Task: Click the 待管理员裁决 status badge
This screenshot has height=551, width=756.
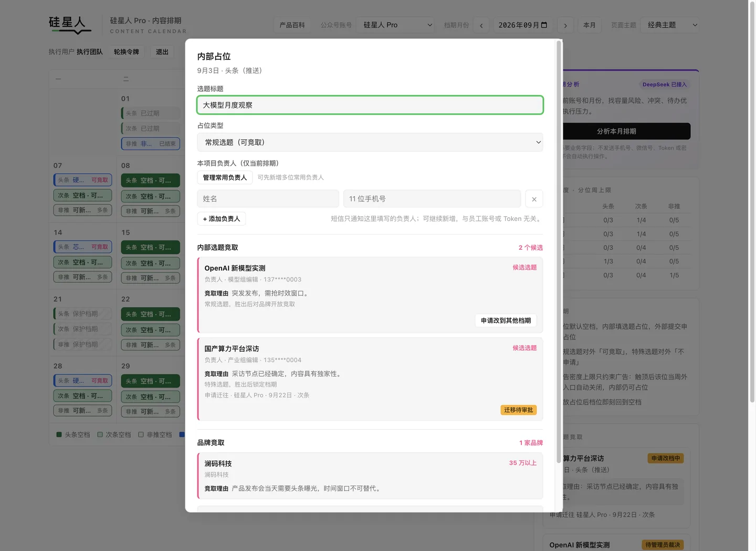Action: tap(663, 545)
